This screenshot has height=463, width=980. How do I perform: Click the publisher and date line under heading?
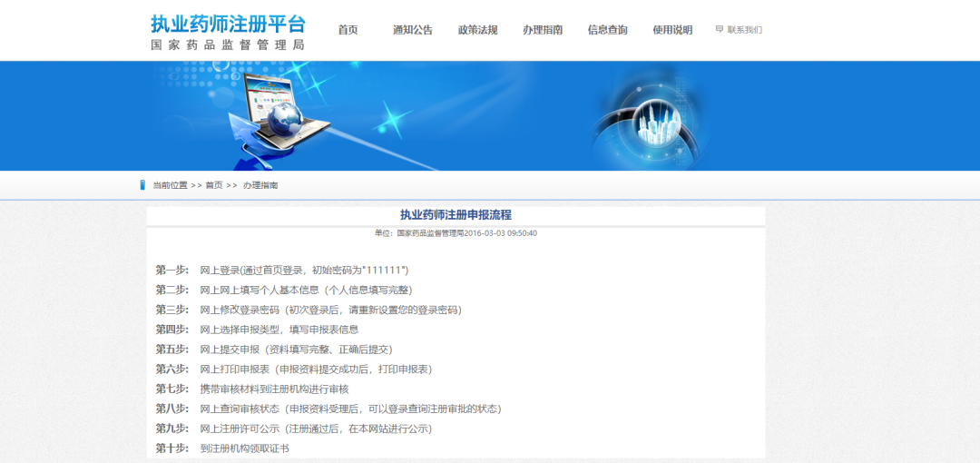(456, 233)
